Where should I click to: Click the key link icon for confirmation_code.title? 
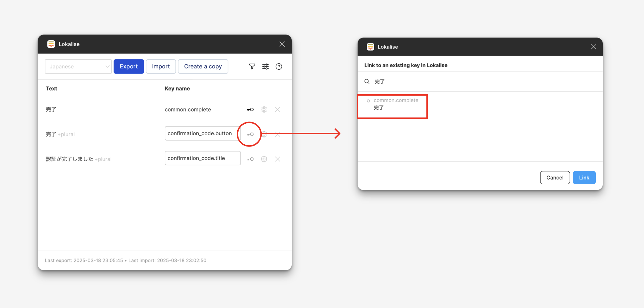click(x=250, y=159)
